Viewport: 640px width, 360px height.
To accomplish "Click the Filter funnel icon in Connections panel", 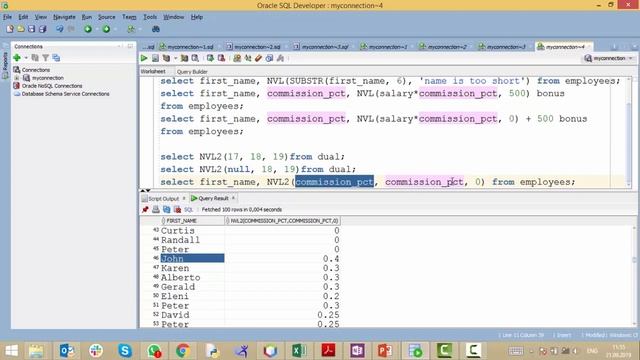I will [46, 58].
